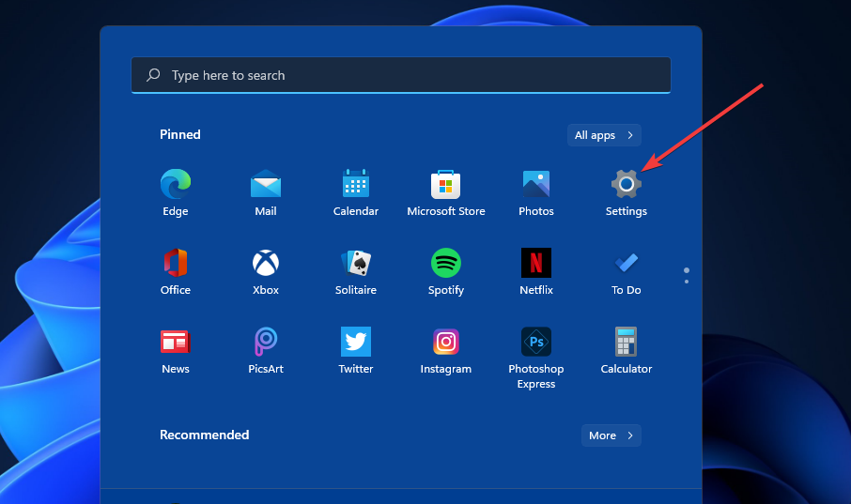This screenshot has height=504, width=851.
Task: Expand the All apps list
Action: [x=604, y=135]
